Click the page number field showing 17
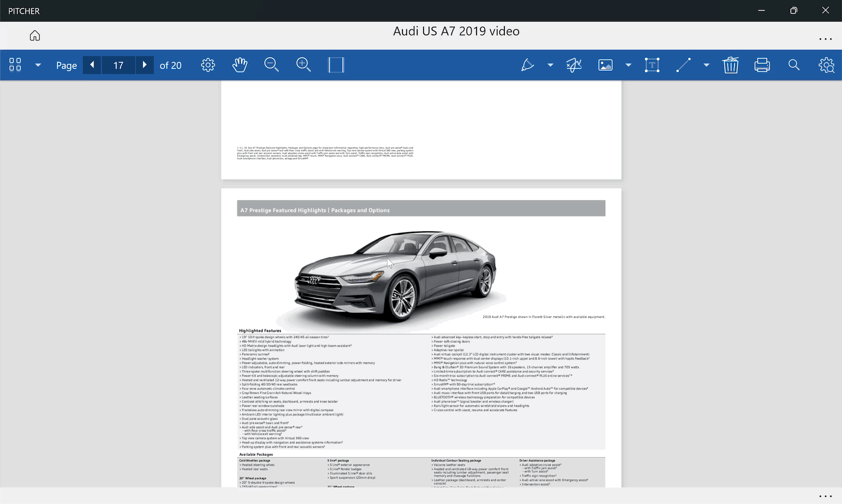Viewport: 842px width, 504px height. click(118, 65)
